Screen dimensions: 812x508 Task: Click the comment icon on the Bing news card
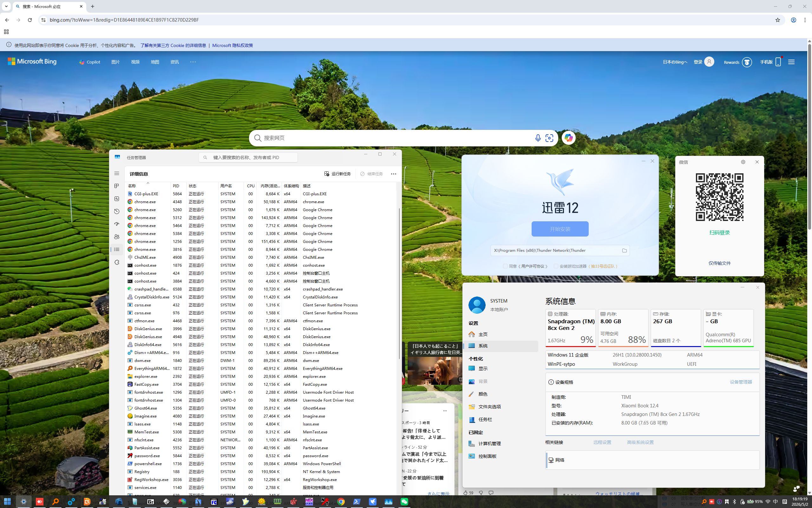491,493
